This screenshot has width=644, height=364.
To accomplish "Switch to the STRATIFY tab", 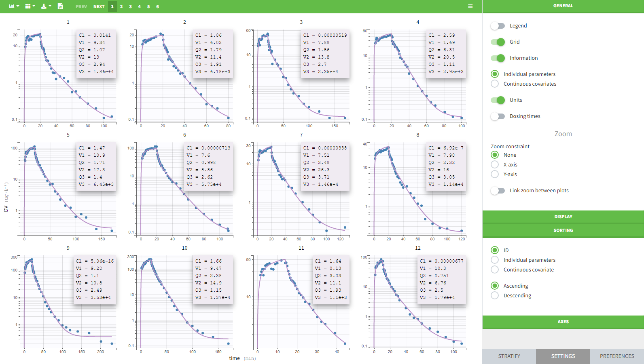I will 509,356.
